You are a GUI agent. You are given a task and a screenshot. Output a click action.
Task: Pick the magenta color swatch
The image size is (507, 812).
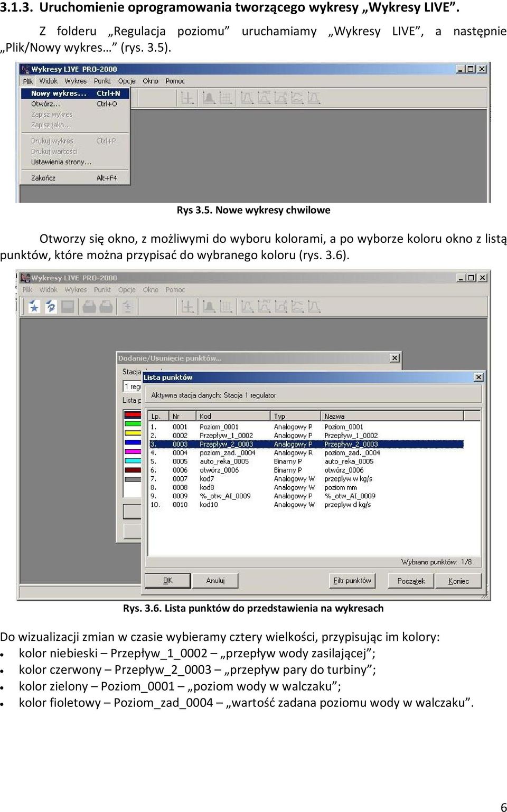133,451
